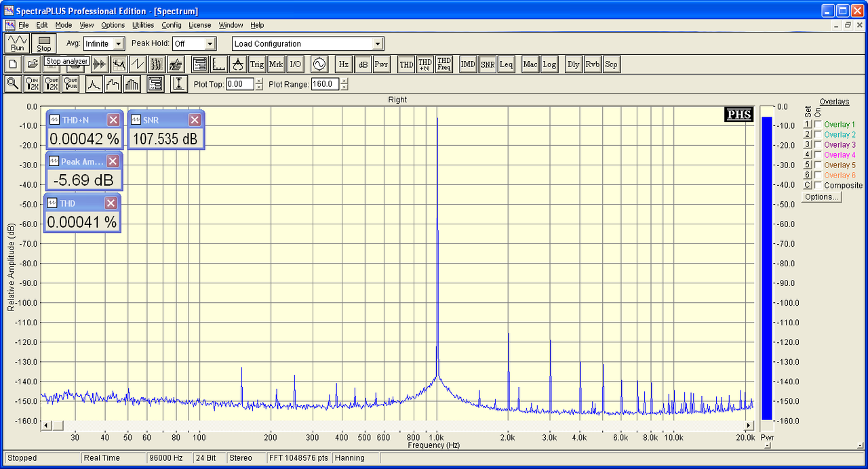
Task: Open a file with the folder icon
Action: point(32,64)
